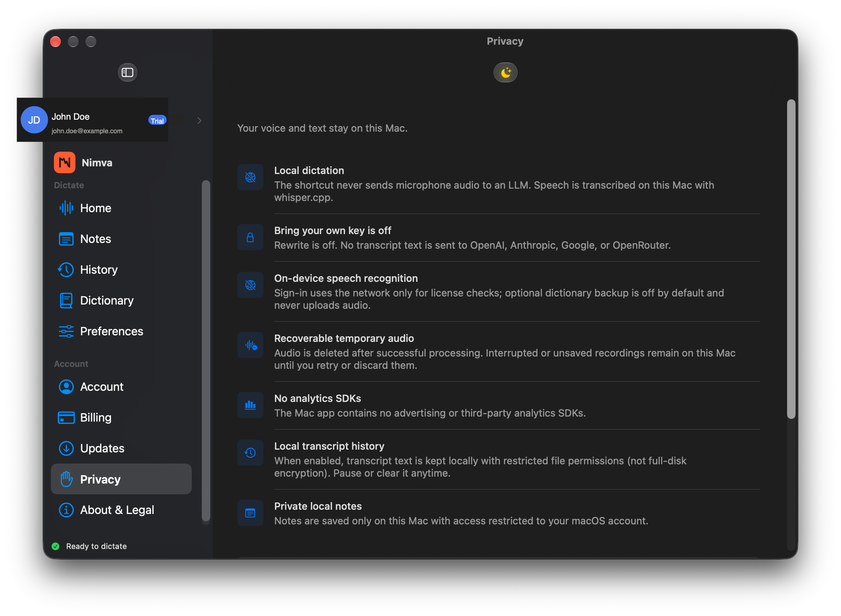Viewport: 841px width, 616px height.
Task: Click the 'No analytics SDKs' title text
Action: click(317, 398)
